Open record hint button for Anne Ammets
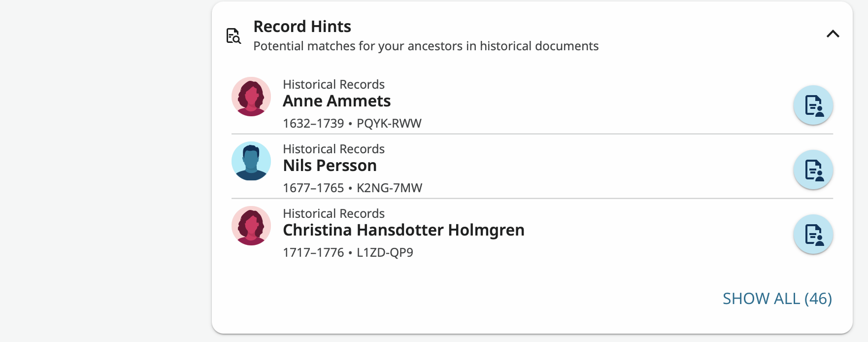This screenshot has width=868, height=342. 813,105
